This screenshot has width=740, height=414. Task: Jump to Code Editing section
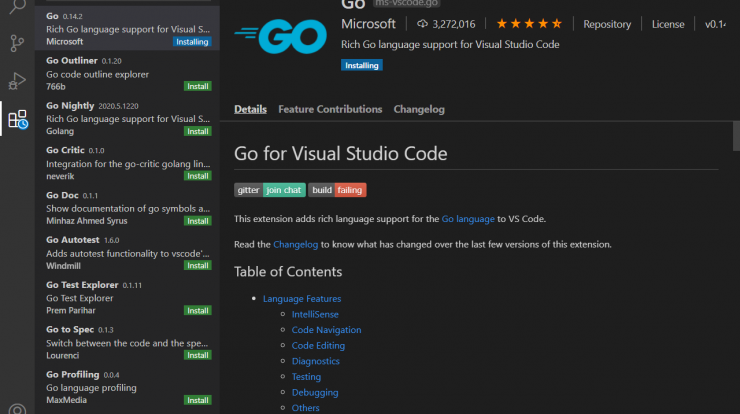click(x=318, y=346)
